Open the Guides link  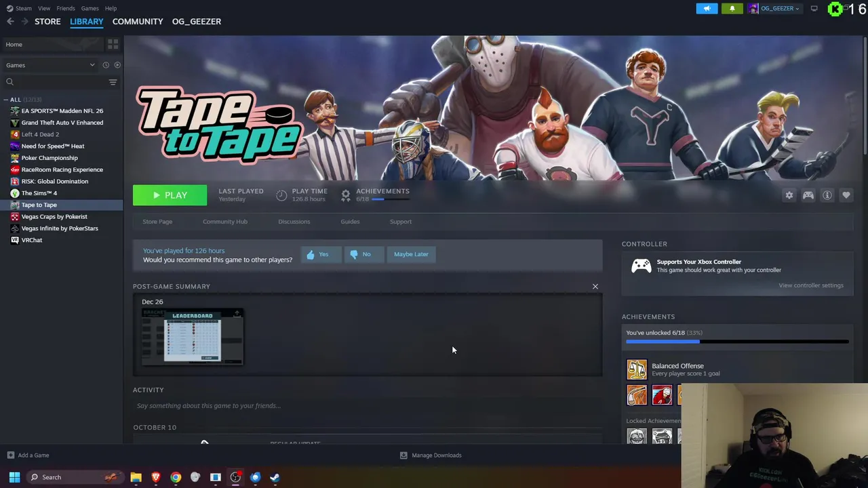coord(350,222)
